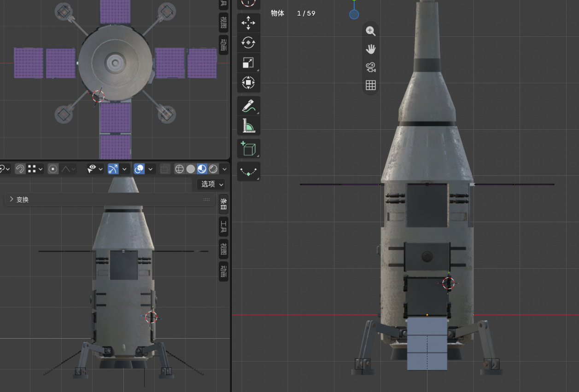Click the 1 / 59 object count
This screenshot has width=579, height=392.
click(306, 13)
